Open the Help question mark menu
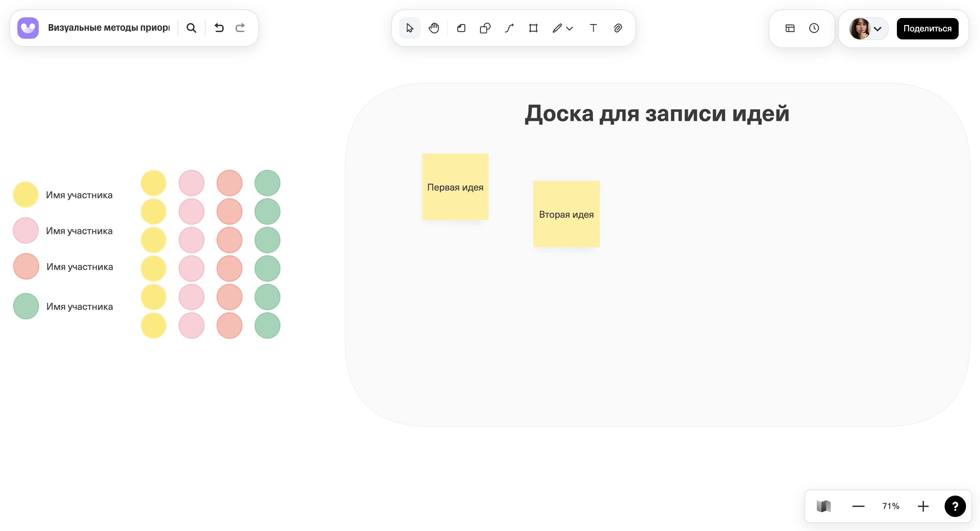This screenshot has height=531, width=980. pos(956,506)
